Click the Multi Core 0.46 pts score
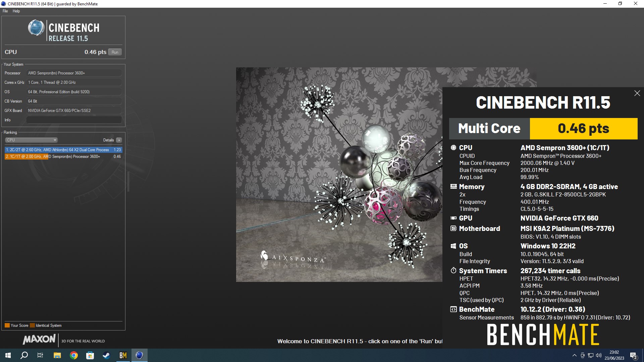Image resolution: width=644 pixels, height=362 pixels. pyautogui.click(x=583, y=128)
